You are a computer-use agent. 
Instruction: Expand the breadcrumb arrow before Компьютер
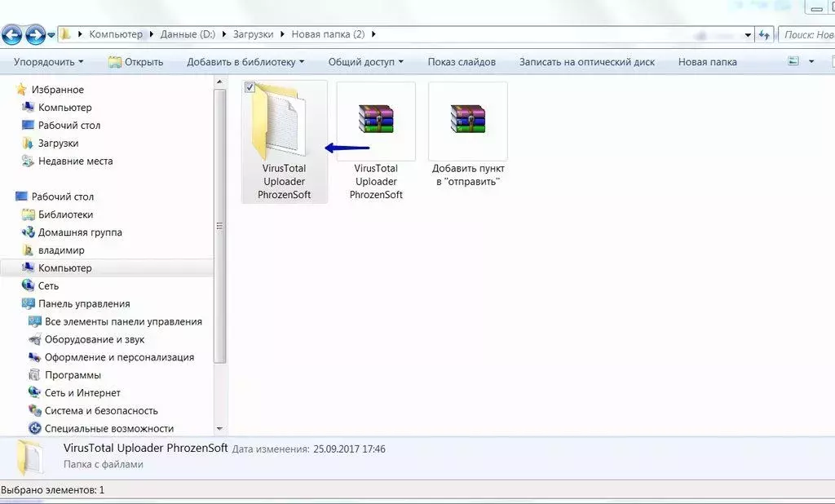click(80, 34)
